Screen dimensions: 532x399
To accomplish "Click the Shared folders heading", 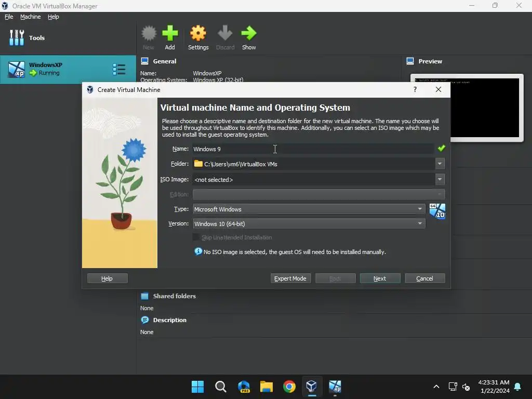I will click(x=175, y=296).
